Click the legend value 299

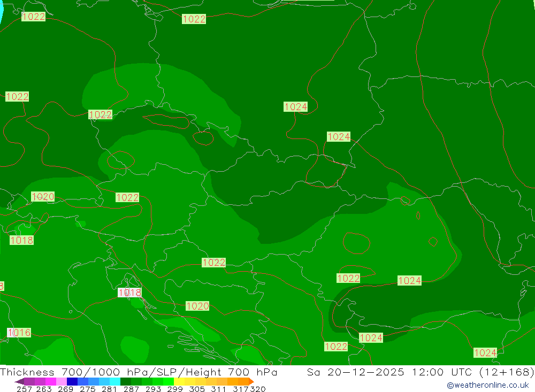pos(175,389)
